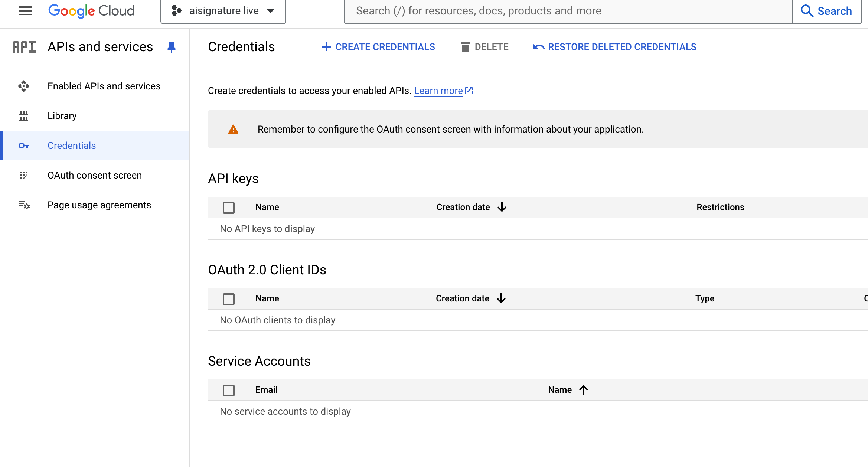Click the project hexagon icon in selector
Screen dimensions: 868x467
click(176, 11)
